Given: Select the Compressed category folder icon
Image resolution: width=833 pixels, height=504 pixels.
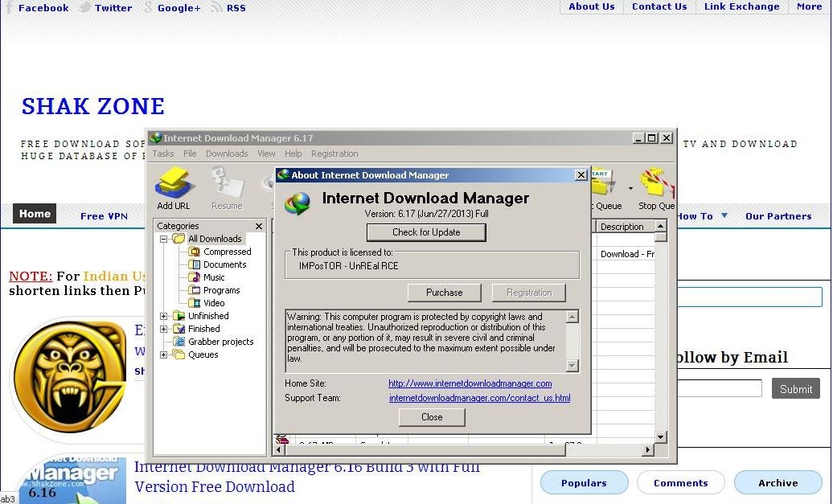Looking at the screenshot, I should pos(195,252).
